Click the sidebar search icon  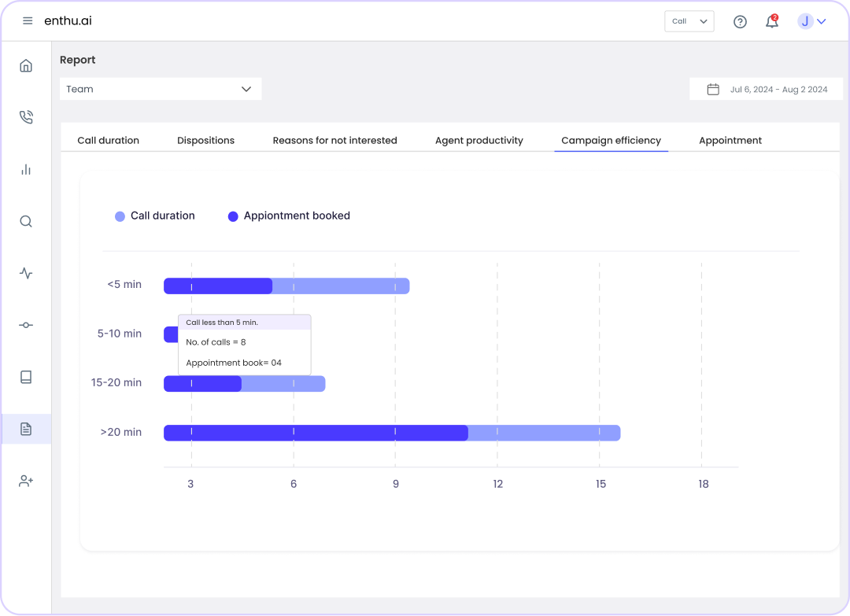(x=26, y=221)
